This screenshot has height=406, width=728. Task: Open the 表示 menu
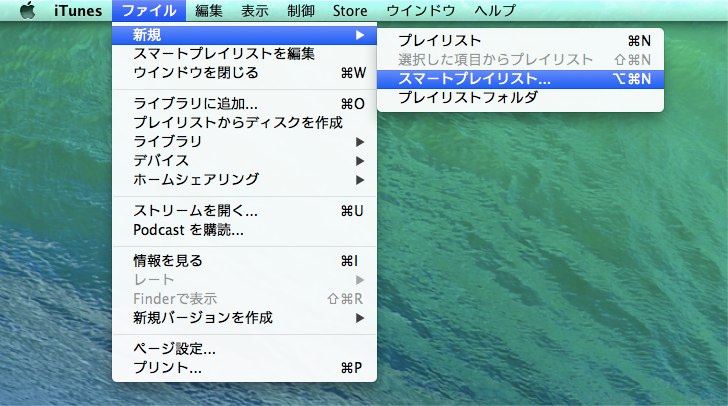coord(254,10)
